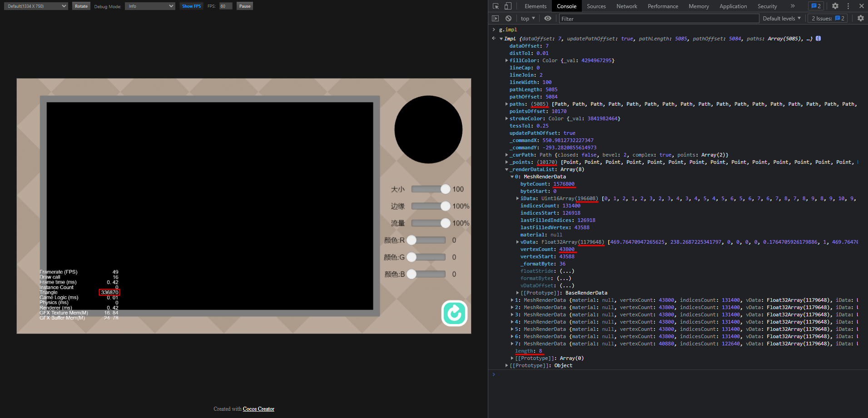The height and width of the screenshot is (418, 868).
Task: Expand the iData Uint16Array
Action: pyautogui.click(x=517, y=198)
